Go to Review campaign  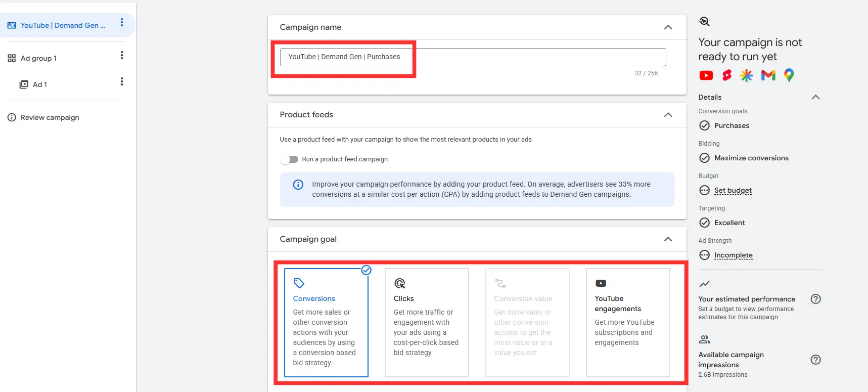coord(50,117)
